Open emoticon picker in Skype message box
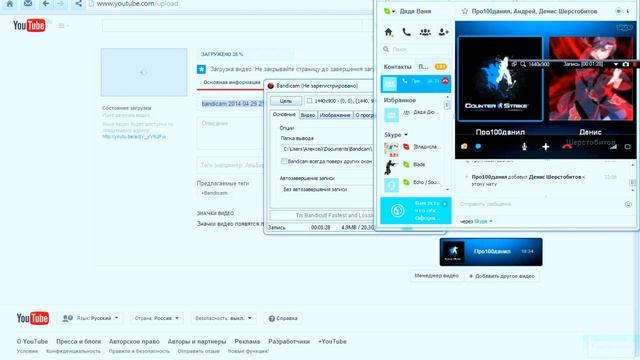The image size is (640, 360). pyautogui.click(x=628, y=204)
